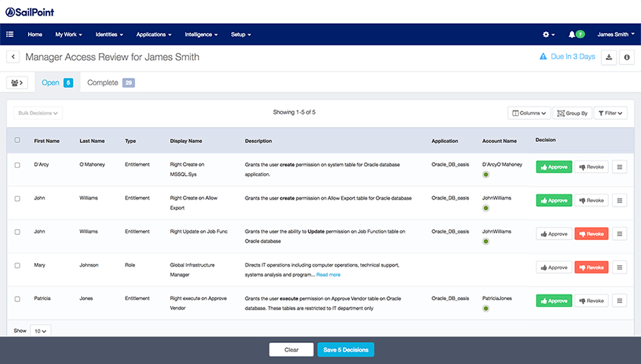Open row menu for Right Update on Job Func

[x=619, y=234]
